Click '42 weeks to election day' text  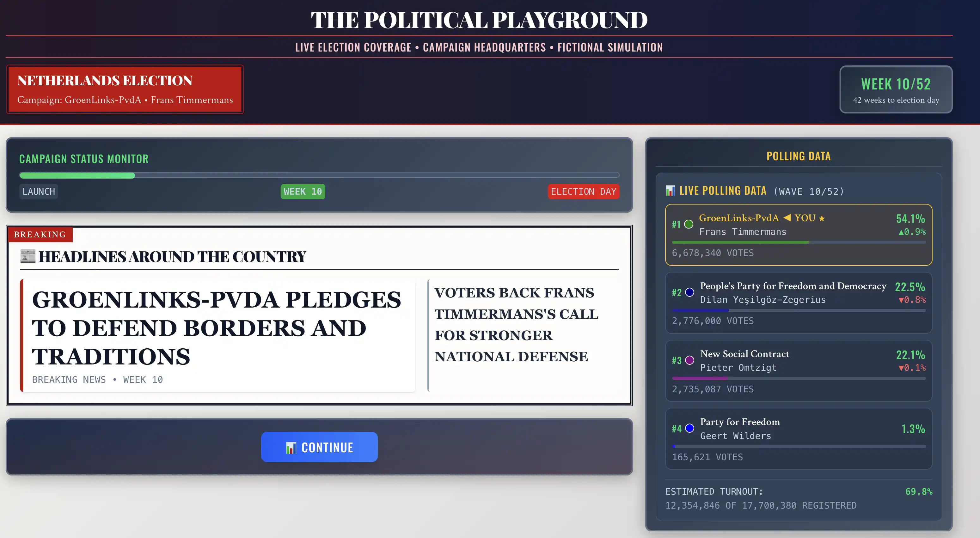[x=896, y=100]
